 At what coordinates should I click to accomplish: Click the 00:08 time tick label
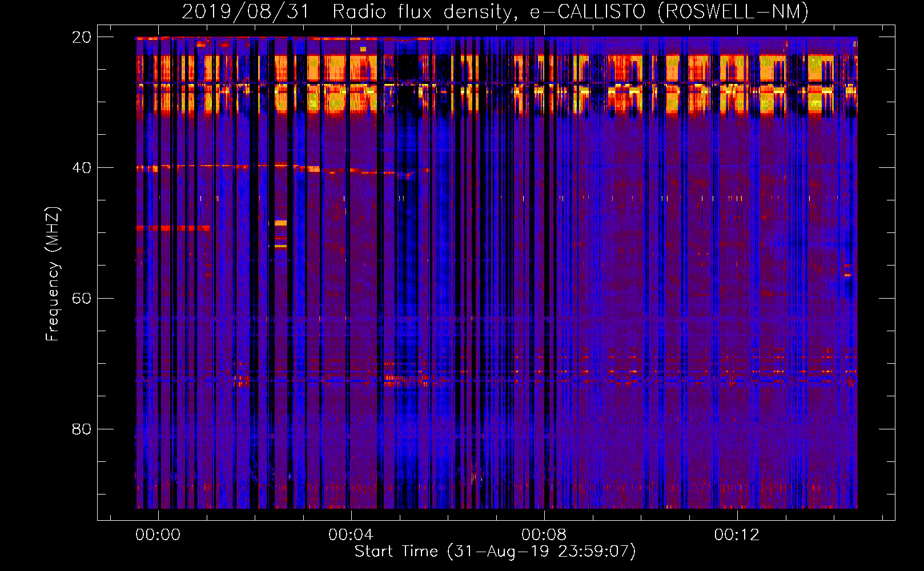[544, 534]
